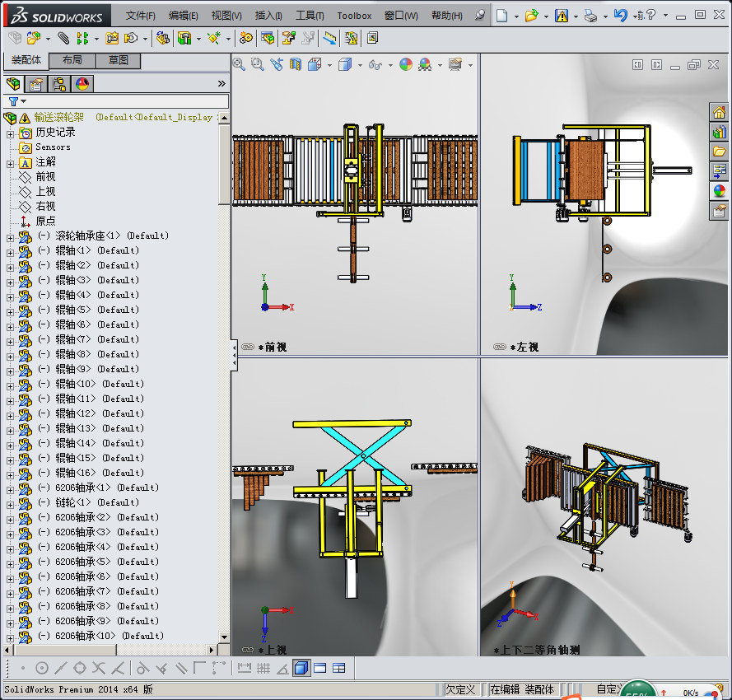Click the Appearances color ball in task pane
Screen dimensions: 732x700
pos(719,191)
